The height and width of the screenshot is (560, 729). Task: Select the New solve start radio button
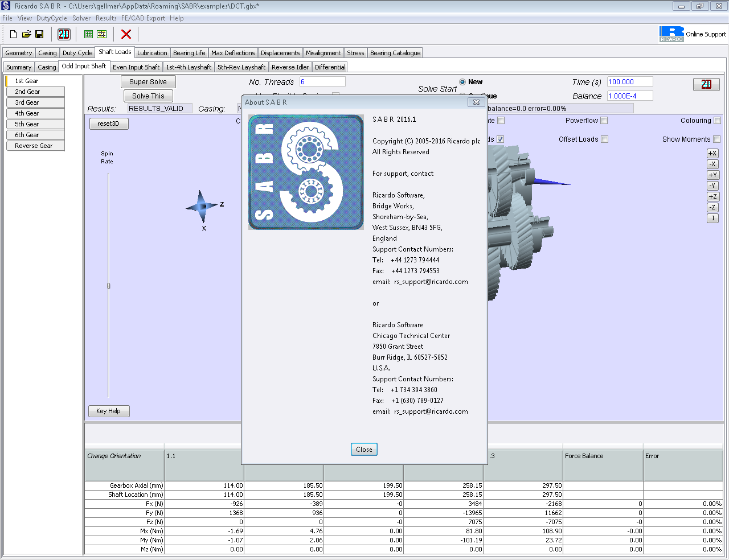(462, 82)
